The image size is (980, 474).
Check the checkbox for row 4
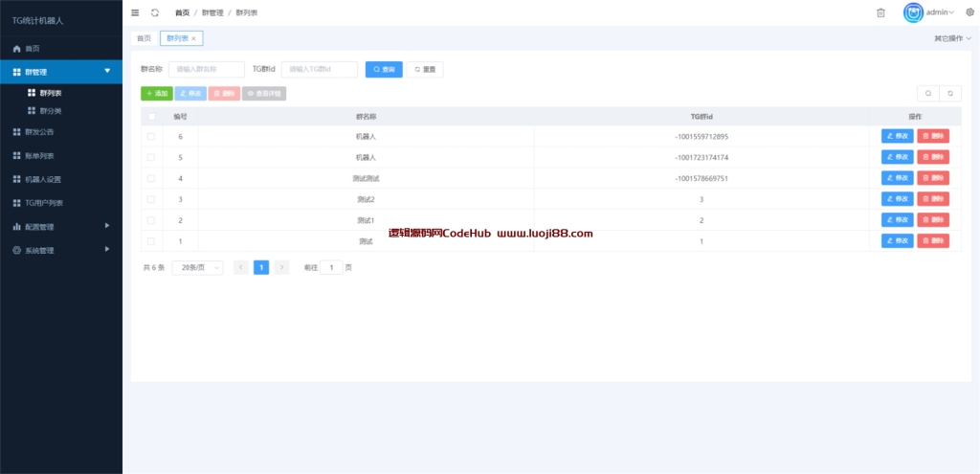pos(151,178)
